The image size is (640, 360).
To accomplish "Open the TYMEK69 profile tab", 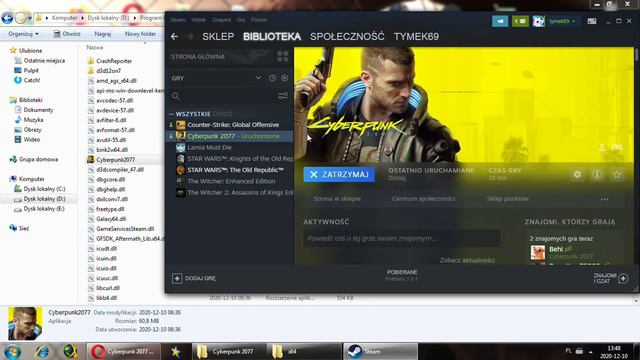I will point(416,37).
